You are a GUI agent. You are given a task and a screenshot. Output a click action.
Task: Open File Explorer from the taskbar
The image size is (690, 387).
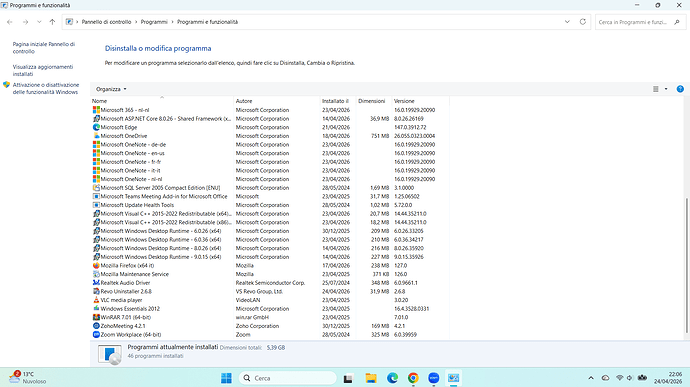click(371, 378)
